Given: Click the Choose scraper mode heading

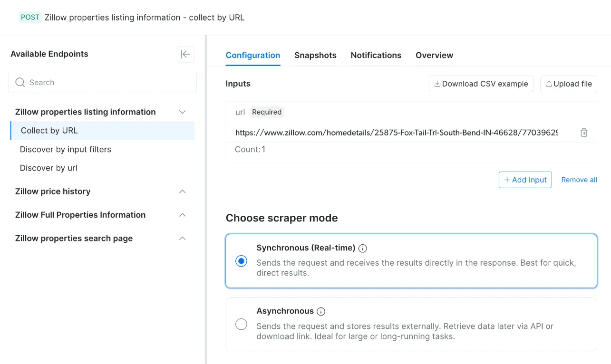Looking at the screenshot, I should [281, 218].
